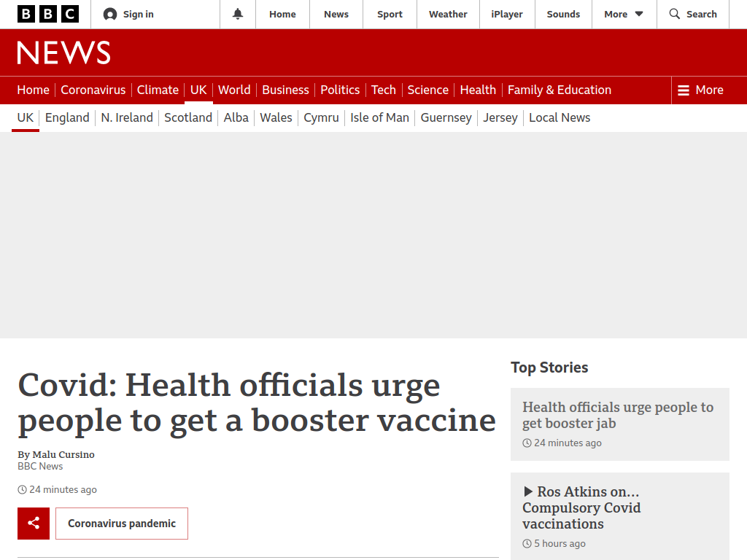Share article with red share icon

tap(34, 524)
